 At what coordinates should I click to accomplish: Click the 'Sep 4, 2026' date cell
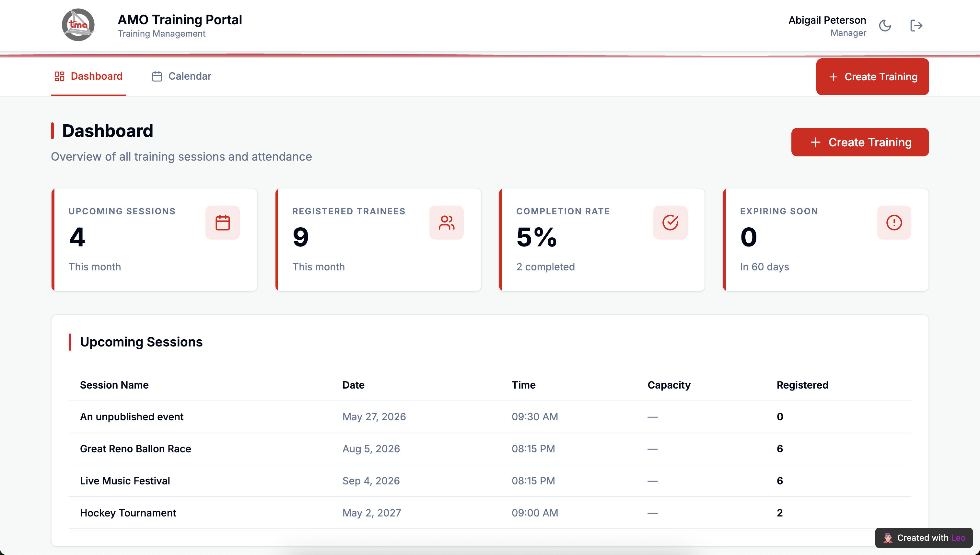(x=371, y=481)
